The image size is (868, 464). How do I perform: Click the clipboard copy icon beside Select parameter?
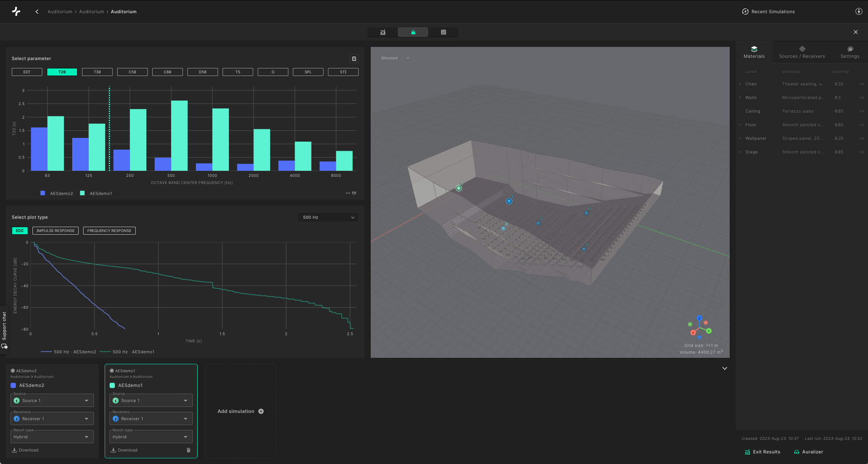(354, 59)
